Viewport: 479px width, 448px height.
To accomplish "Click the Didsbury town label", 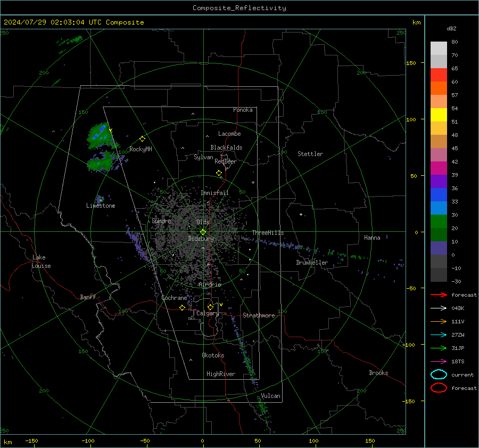I will [201, 239].
